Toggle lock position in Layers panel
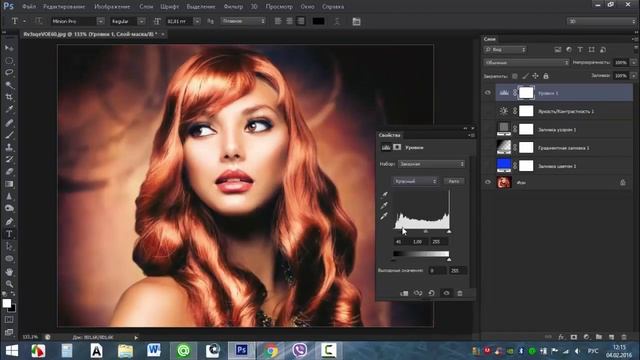The width and height of the screenshot is (640, 360). pos(536,76)
